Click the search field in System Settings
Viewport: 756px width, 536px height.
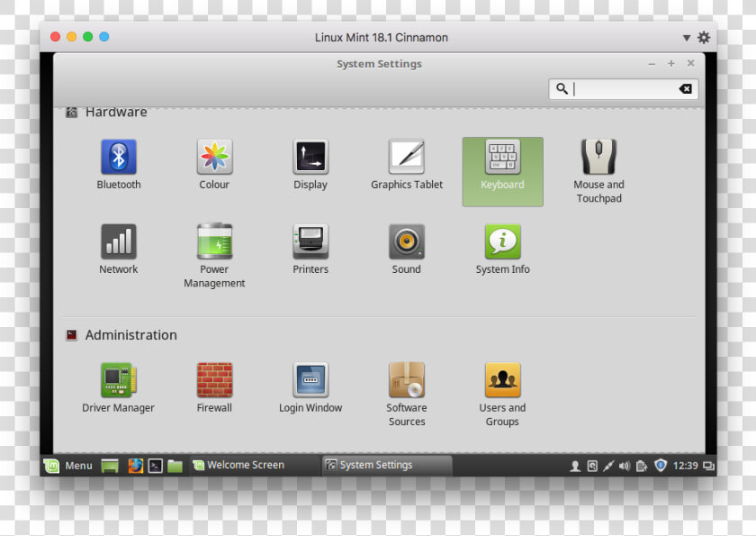pos(624,89)
